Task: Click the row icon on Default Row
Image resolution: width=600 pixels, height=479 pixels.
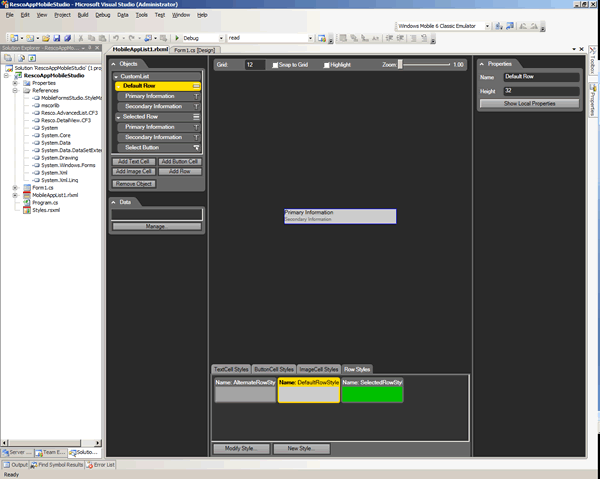Action: coord(196,86)
